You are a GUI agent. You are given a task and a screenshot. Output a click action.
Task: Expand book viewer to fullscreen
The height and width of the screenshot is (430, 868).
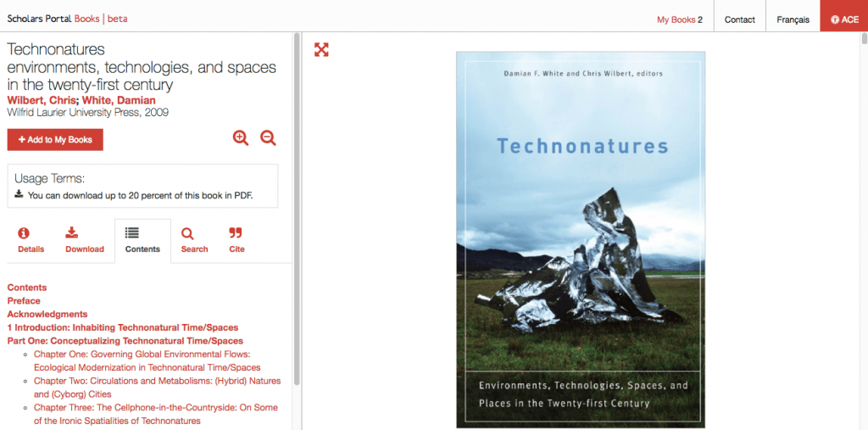(321, 49)
